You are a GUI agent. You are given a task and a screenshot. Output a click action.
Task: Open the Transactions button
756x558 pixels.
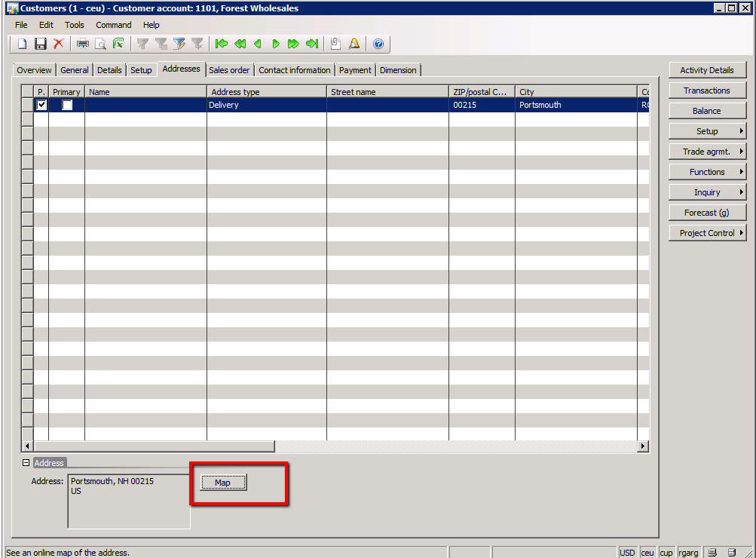pos(707,90)
